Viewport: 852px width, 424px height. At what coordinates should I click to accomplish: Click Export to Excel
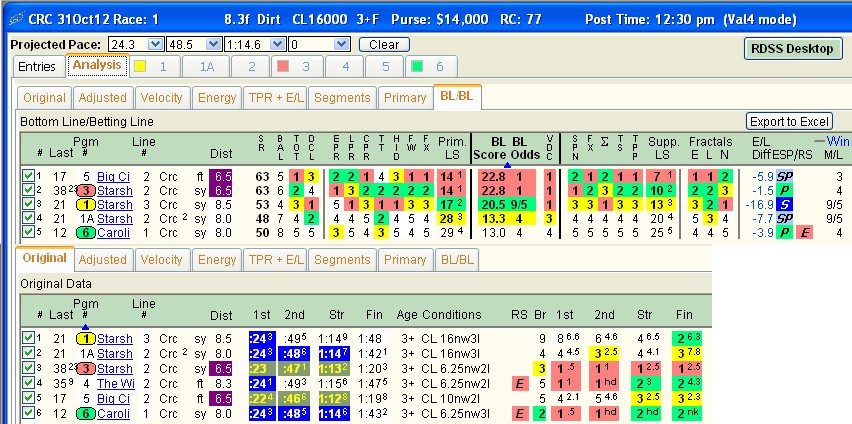click(x=789, y=121)
